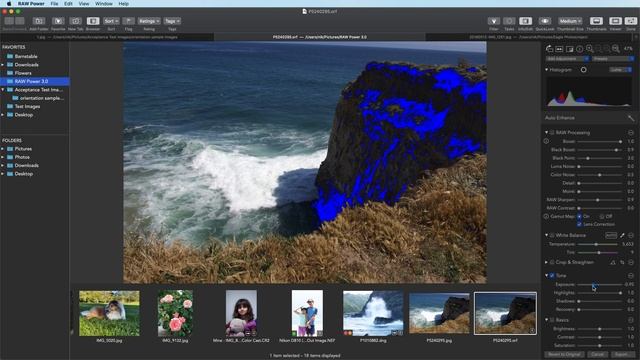Click the Tone section reset circle icon
640x360 pixels.
[x=631, y=276]
